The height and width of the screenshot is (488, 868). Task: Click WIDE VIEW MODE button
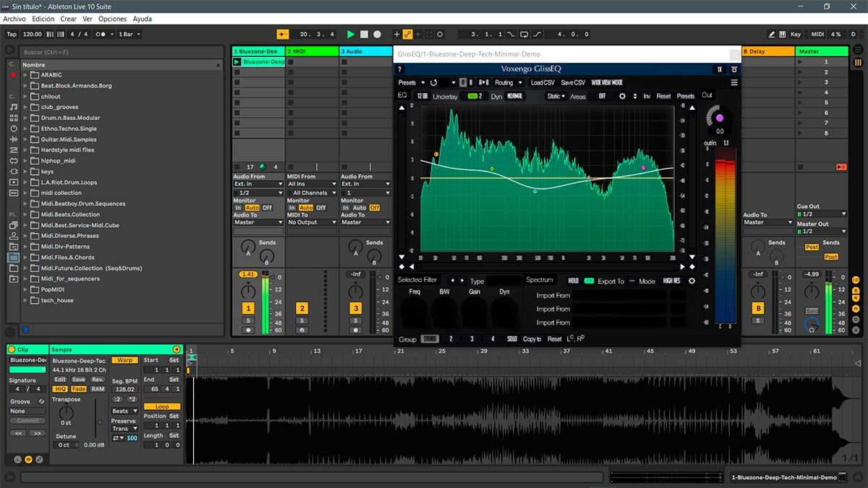607,82
